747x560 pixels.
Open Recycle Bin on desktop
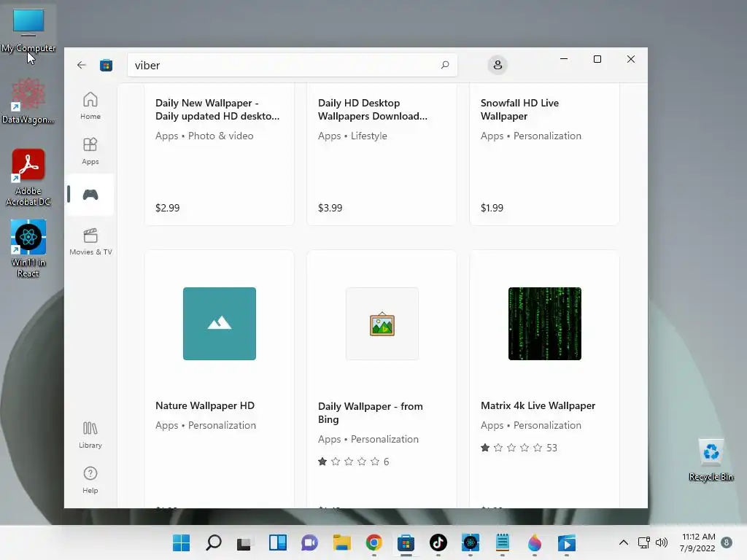point(711,461)
